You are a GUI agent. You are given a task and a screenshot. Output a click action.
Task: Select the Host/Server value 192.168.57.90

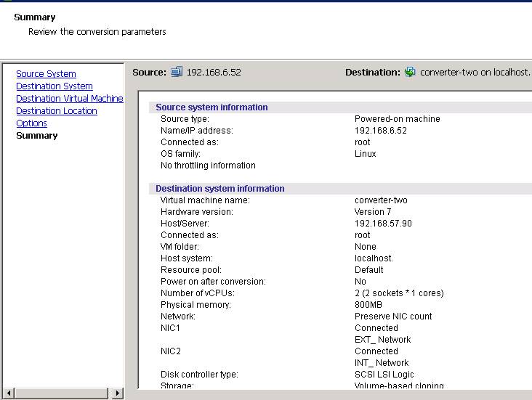[383, 224]
